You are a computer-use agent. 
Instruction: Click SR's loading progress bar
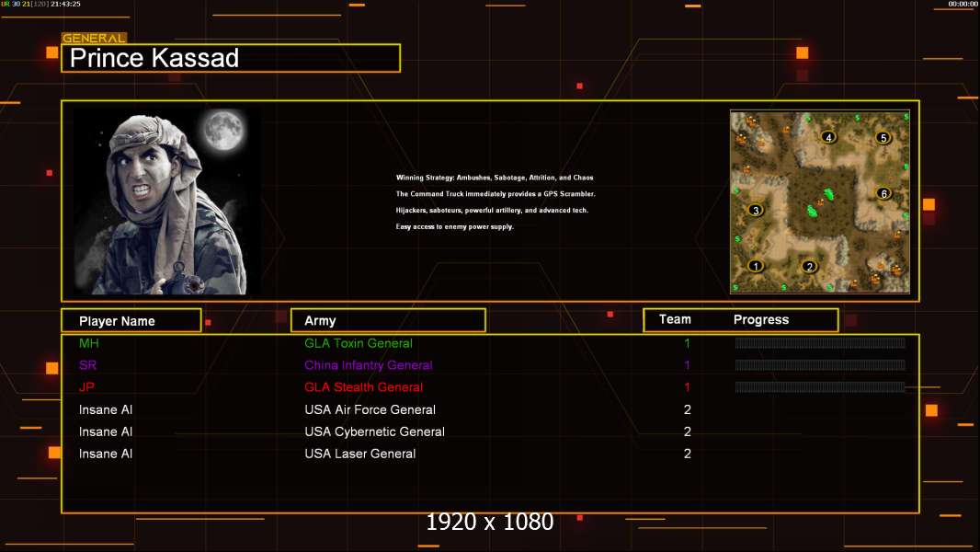(x=820, y=365)
